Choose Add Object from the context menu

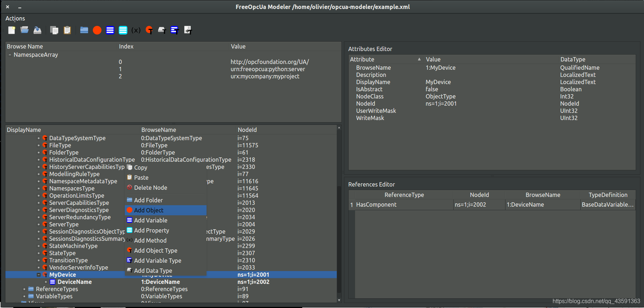(x=165, y=210)
